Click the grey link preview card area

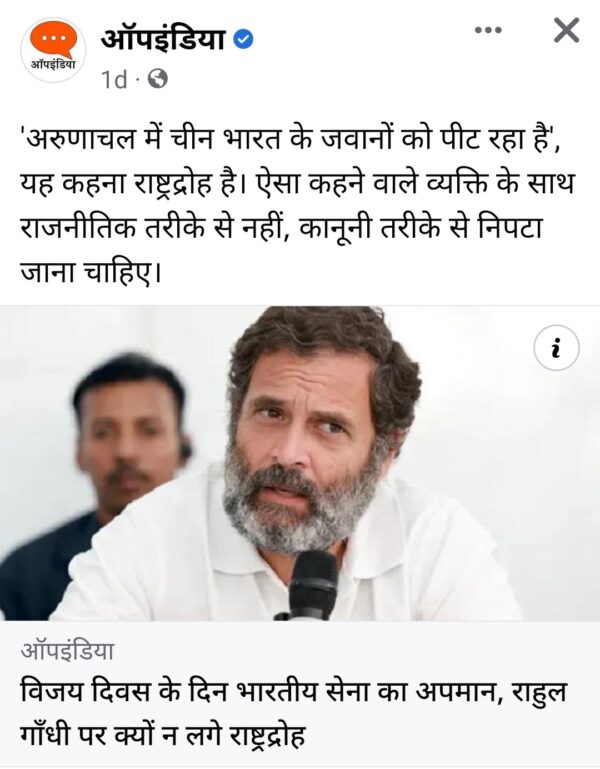pyautogui.click(x=300, y=694)
